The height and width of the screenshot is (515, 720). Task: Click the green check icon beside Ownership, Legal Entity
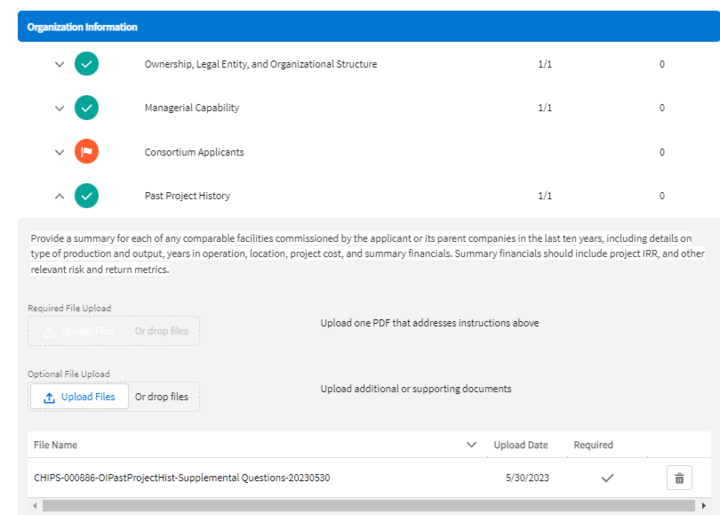click(x=87, y=65)
